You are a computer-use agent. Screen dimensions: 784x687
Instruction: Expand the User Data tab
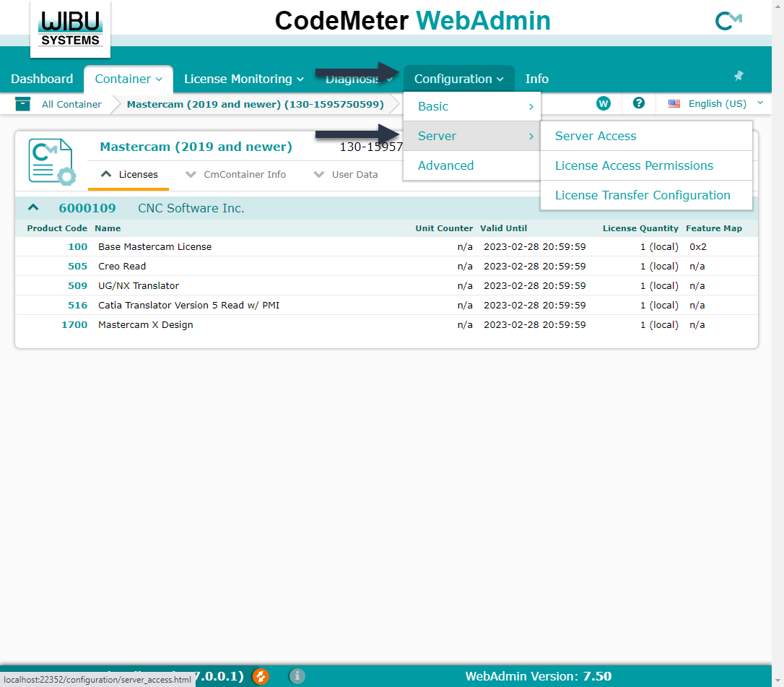(346, 174)
